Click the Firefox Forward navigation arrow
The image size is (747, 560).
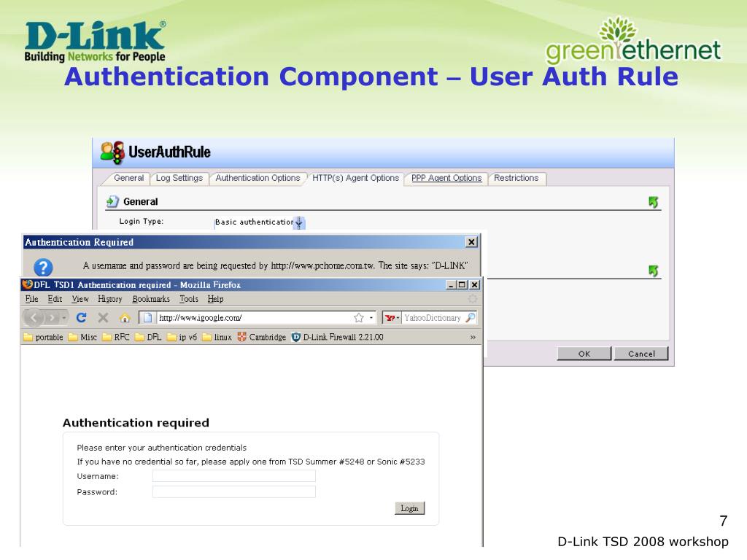52,318
